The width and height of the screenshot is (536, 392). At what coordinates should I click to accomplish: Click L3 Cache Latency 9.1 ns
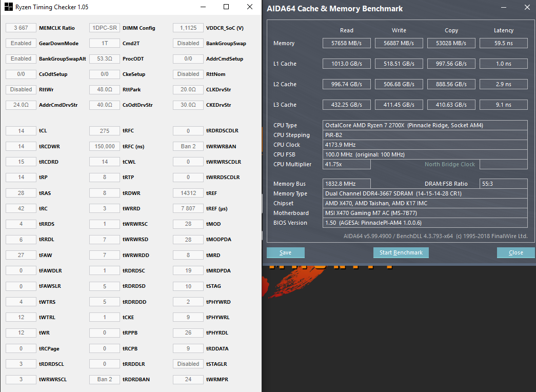(x=504, y=105)
